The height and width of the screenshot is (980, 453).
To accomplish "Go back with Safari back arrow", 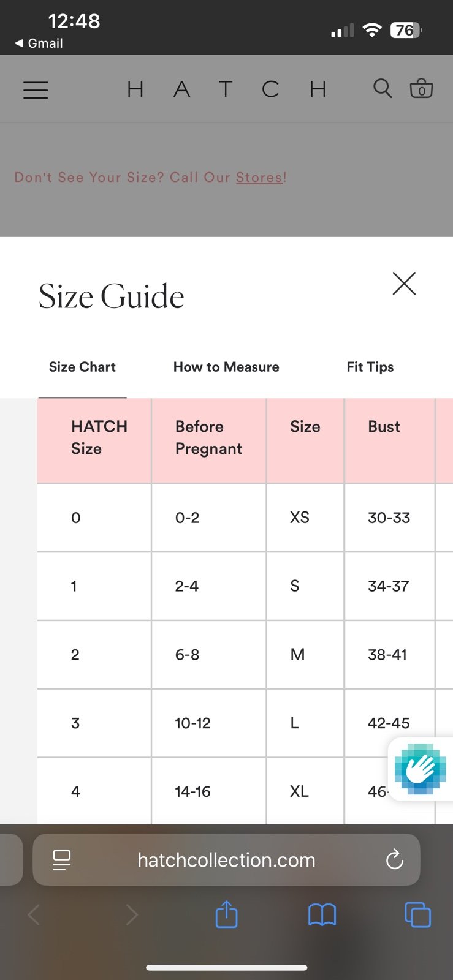I will [x=34, y=915].
